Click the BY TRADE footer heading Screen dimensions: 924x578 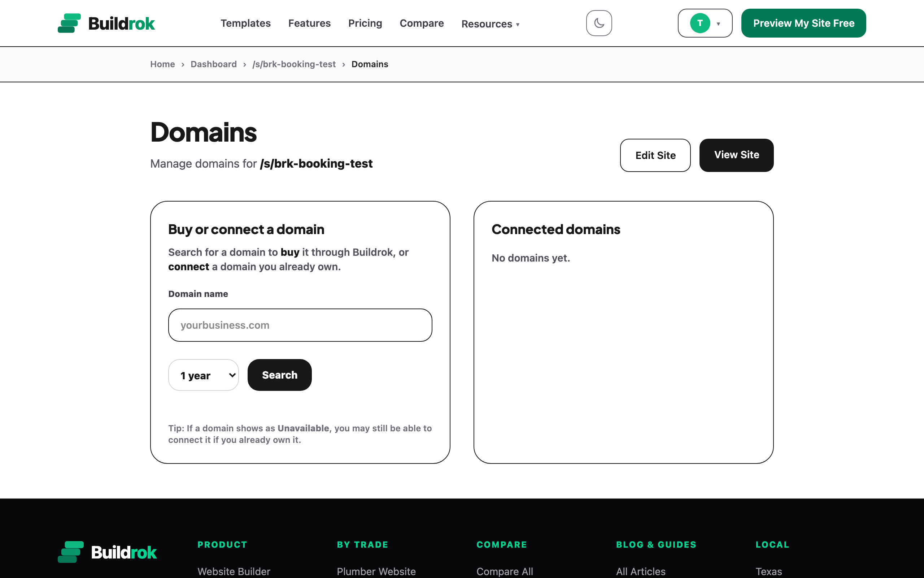362,544
